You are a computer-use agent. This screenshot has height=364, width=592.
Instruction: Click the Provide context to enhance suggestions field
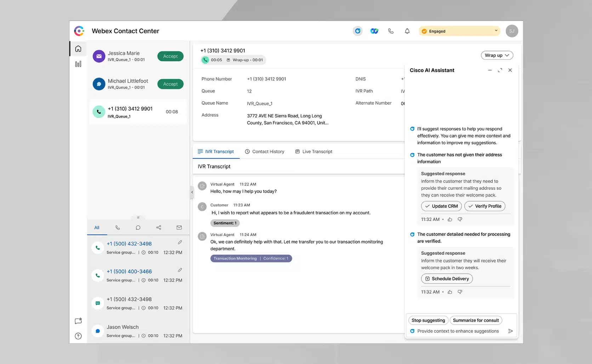[x=458, y=331]
